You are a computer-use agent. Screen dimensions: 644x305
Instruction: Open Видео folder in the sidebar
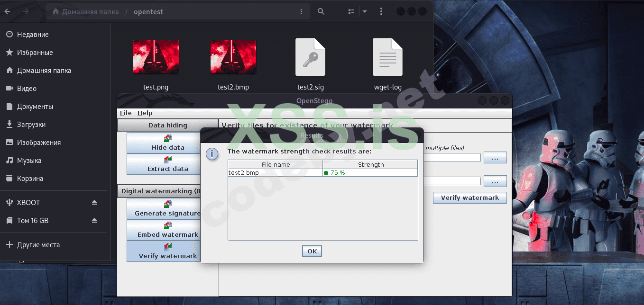(55, 89)
